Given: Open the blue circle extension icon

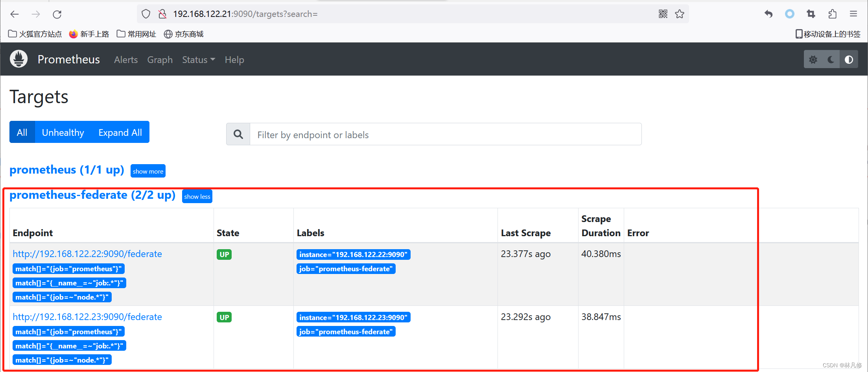Looking at the screenshot, I should point(790,14).
